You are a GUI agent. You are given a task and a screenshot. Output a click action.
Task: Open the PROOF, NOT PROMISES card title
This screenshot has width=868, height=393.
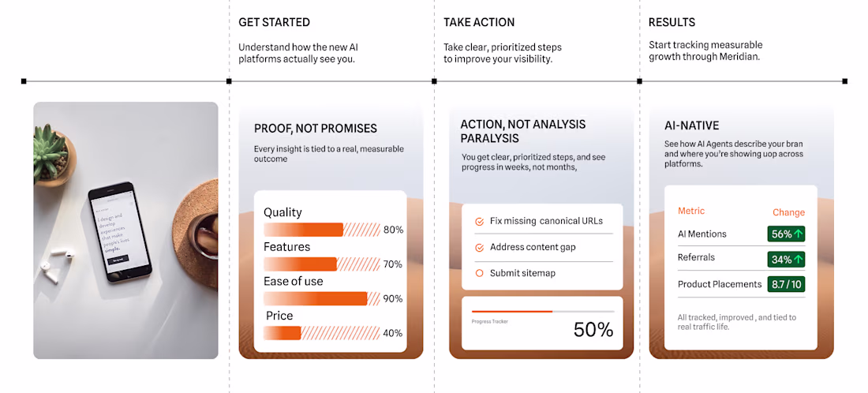pos(316,129)
